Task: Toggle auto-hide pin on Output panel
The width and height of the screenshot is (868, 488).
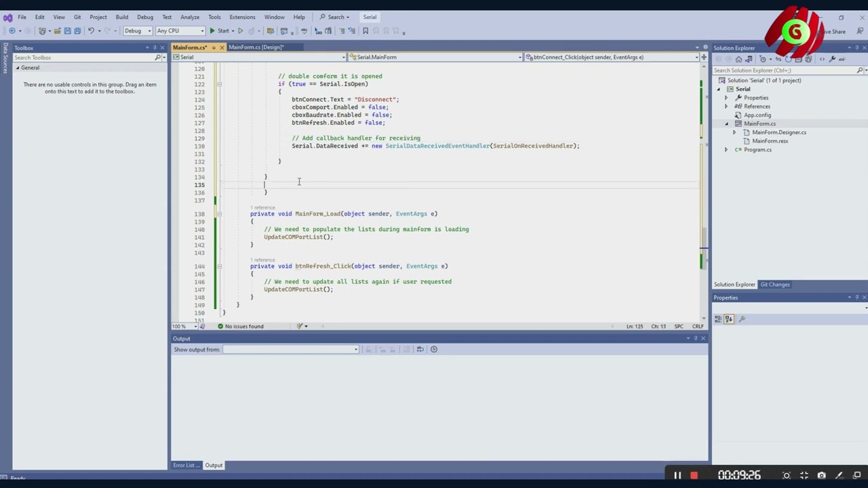Action: click(x=695, y=338)
